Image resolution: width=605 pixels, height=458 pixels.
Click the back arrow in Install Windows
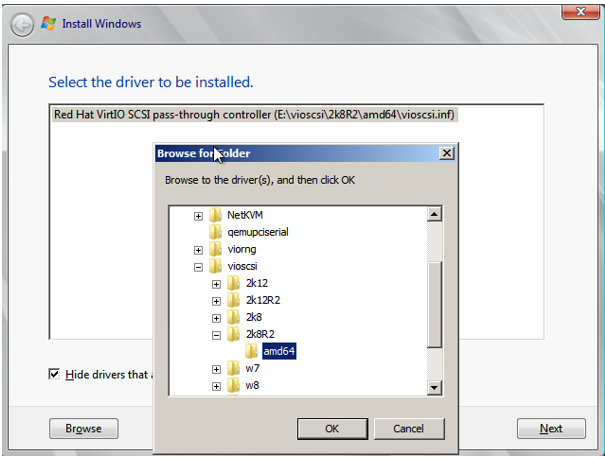23,23
